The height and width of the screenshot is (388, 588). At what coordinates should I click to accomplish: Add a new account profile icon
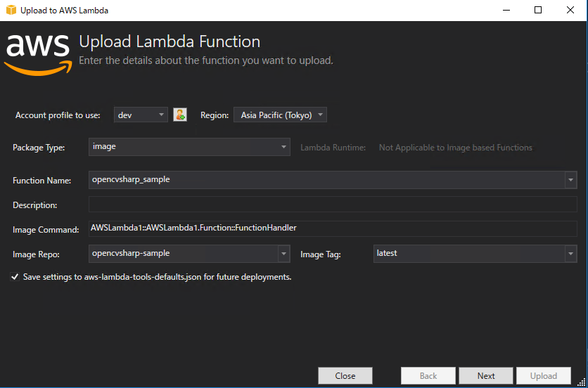[x=180, y=115]
